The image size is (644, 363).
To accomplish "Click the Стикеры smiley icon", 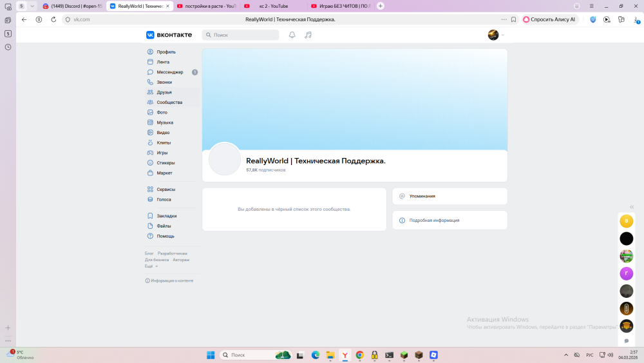I will (x=150, y=162).
